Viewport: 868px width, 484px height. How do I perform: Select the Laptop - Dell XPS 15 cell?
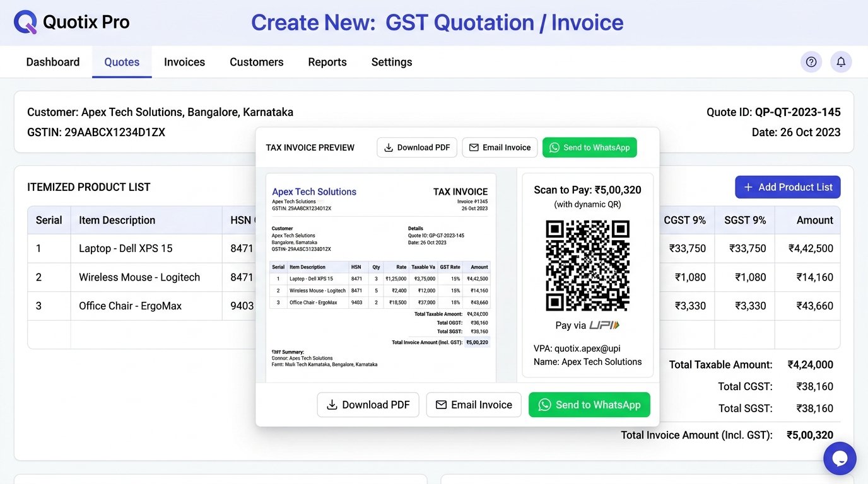(x=146, y=248)
